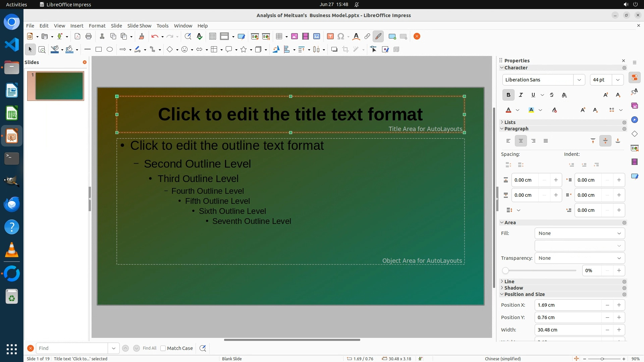Open the Format menu
The image size is (644, 362).
[97, 26]
